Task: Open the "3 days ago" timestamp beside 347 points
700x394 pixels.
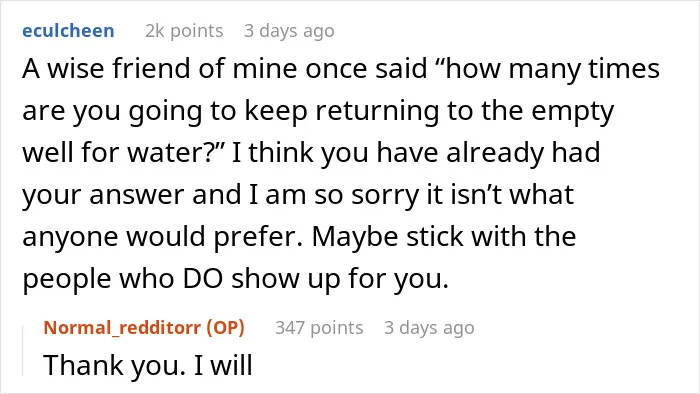Action: coord(429,328)
